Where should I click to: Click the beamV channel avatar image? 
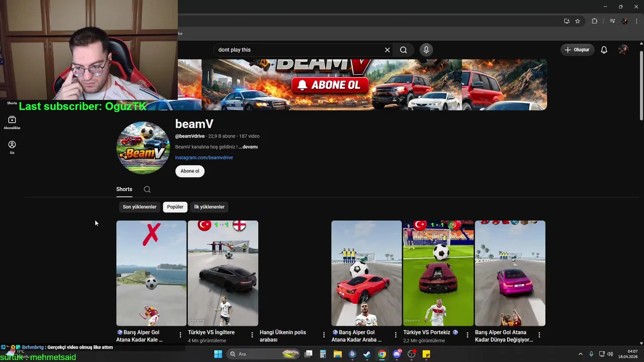(x=143, y=148)
